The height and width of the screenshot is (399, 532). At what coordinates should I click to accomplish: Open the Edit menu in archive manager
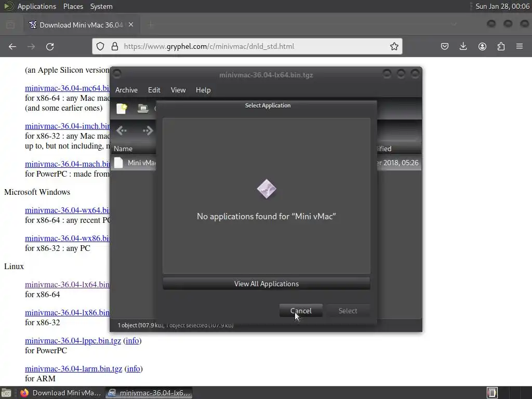tap(154, 90)
